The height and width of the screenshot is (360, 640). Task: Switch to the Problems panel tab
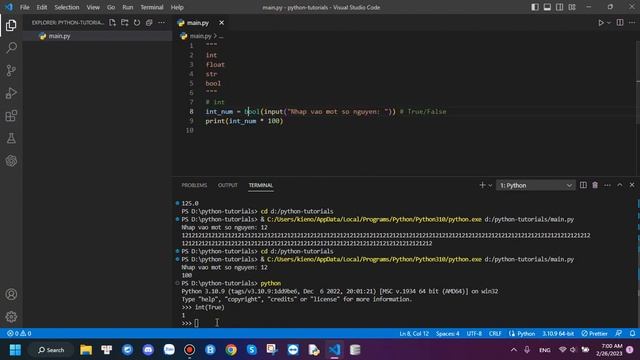[194, 185]
